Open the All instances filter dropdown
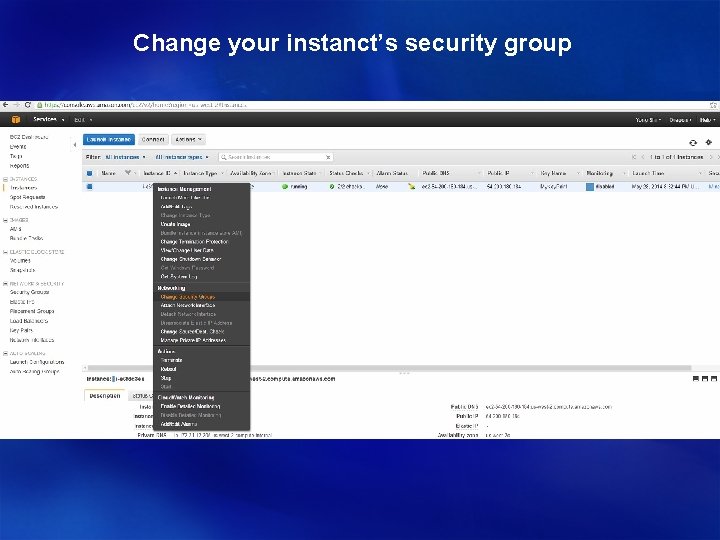Image resolution: width=720 pixels, height=540 pixels. (x=125, y=157)
